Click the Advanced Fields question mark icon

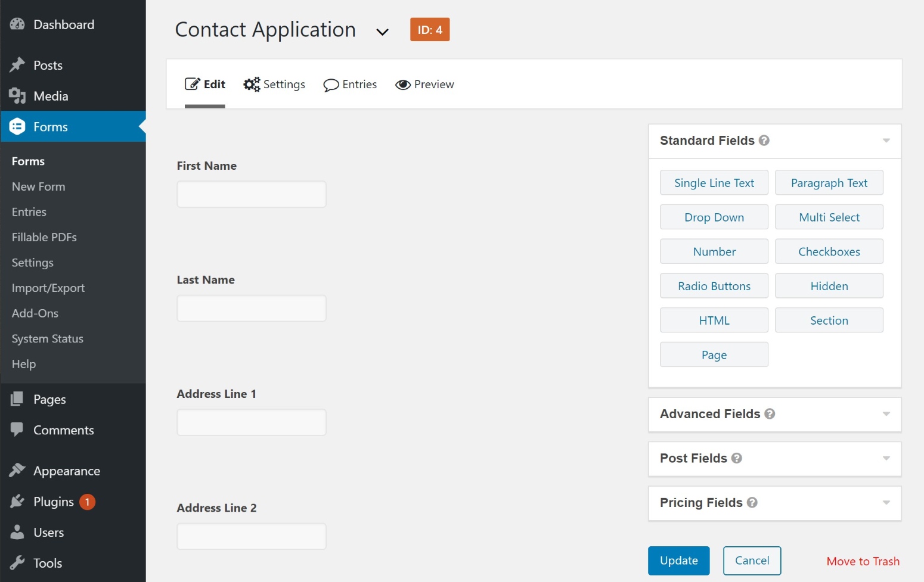[x=770, y=414]
